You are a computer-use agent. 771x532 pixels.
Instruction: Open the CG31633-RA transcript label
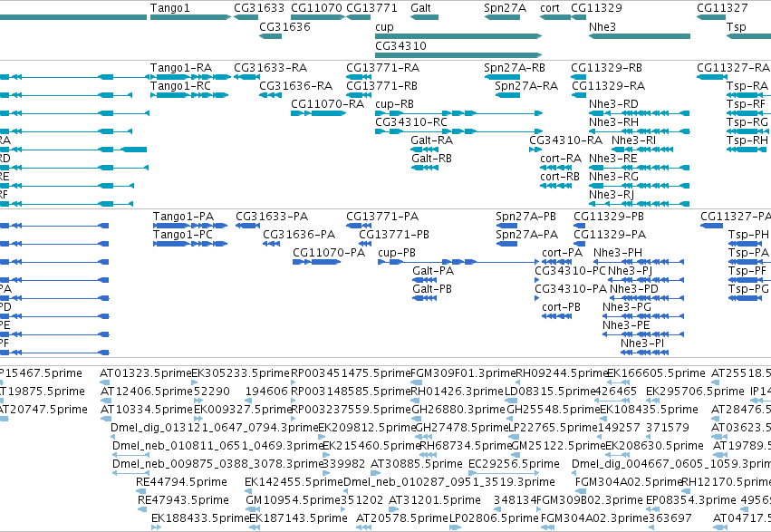tap(271, 67)
